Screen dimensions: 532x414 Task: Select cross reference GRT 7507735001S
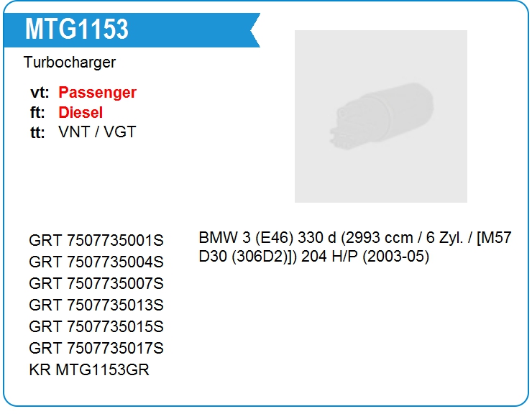pyautogui.click(x=96, y=240)
